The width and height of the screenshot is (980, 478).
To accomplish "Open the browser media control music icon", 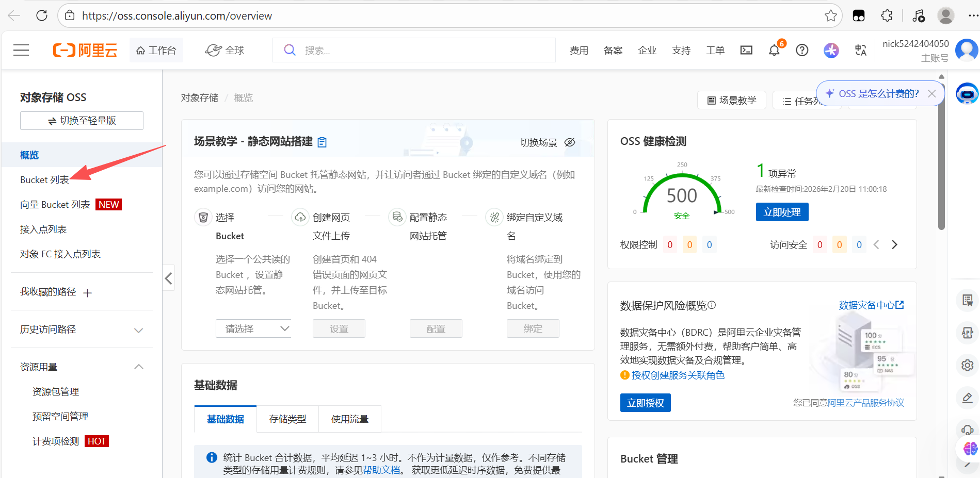I will pos(919,15).
